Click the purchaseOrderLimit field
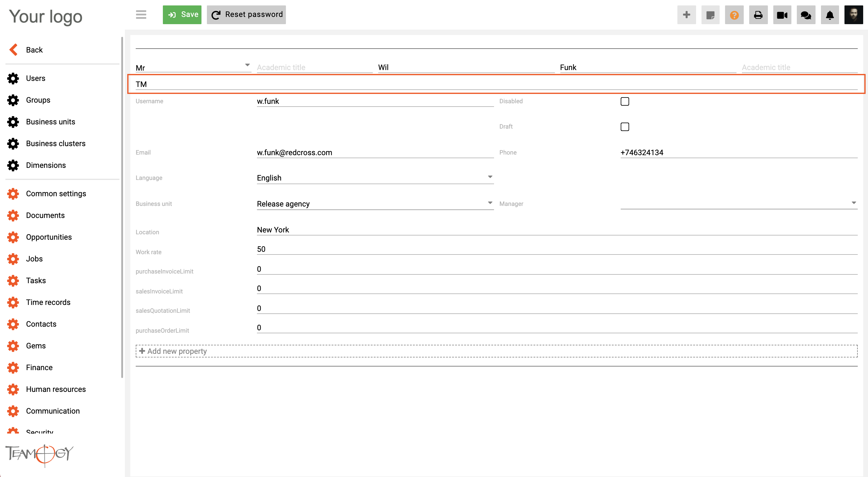 pyautogui.click(x=557, y=328)
